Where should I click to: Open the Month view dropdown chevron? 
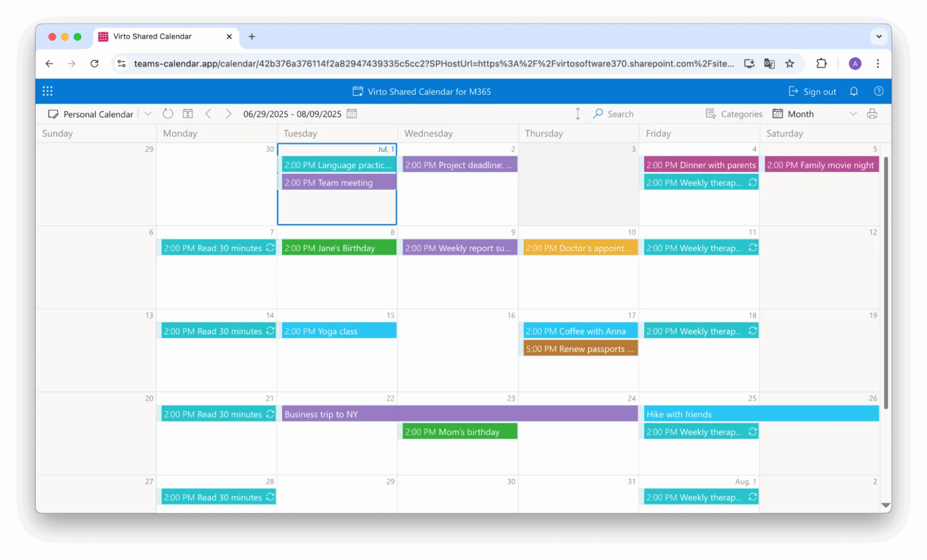click(x=853, y=113)
